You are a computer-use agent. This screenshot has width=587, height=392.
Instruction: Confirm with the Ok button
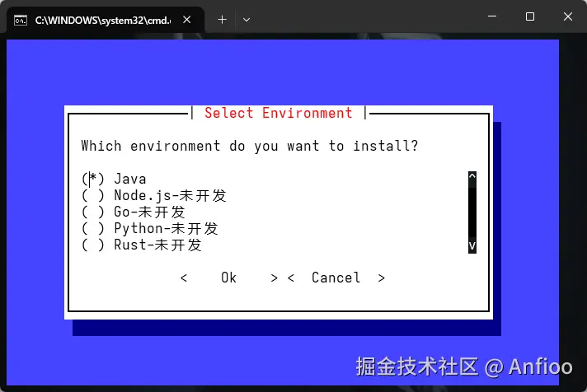coord(228,278)
